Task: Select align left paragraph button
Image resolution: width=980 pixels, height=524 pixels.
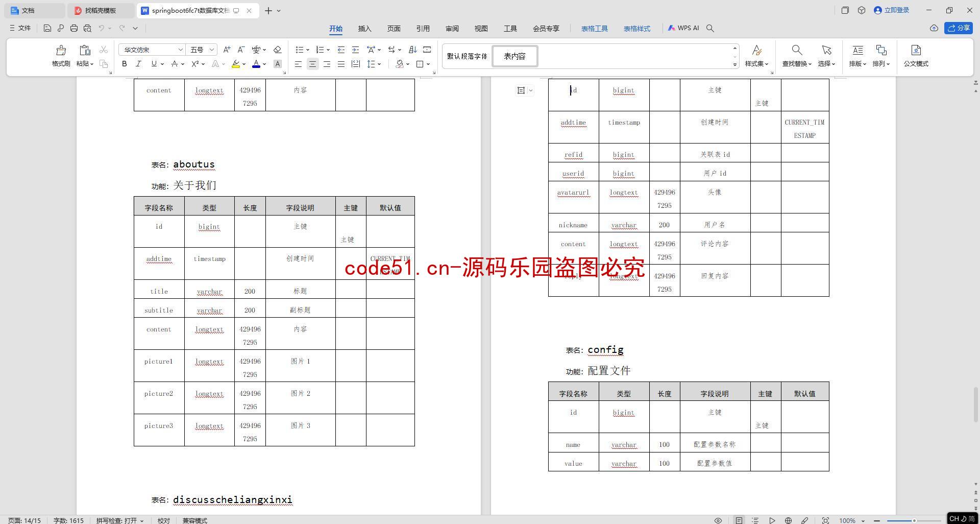Action: point(298,64)
